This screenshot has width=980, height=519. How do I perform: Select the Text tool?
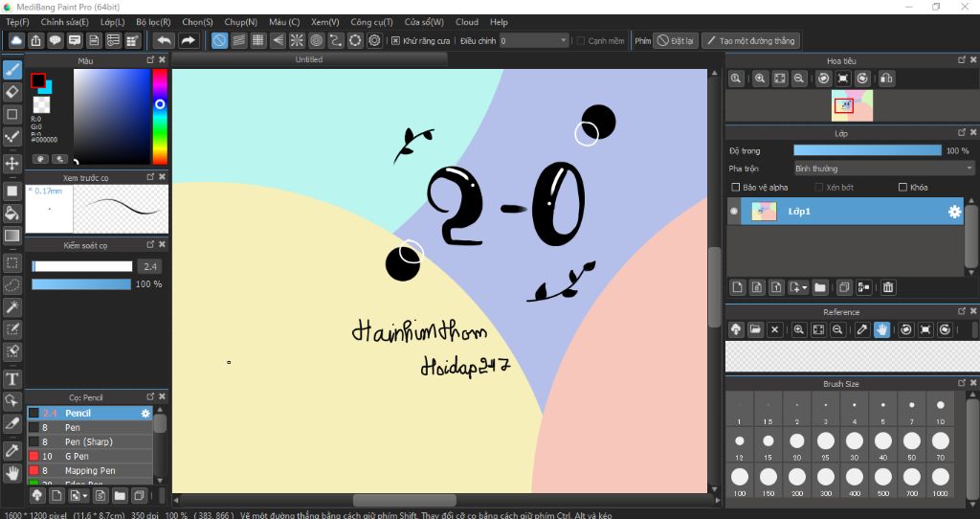[x=11, y=379]
